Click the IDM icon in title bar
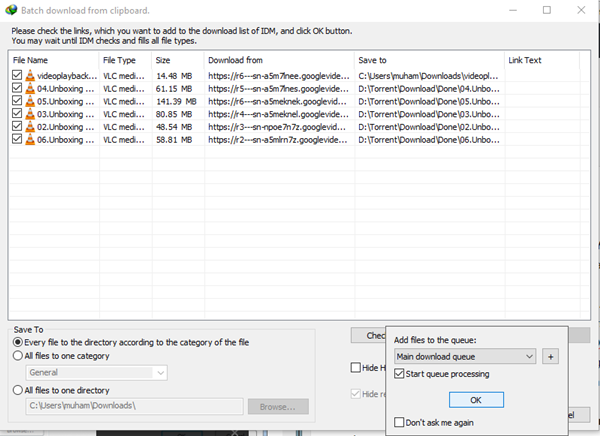This screenshot has width=600, height=436. click(10, 10)
